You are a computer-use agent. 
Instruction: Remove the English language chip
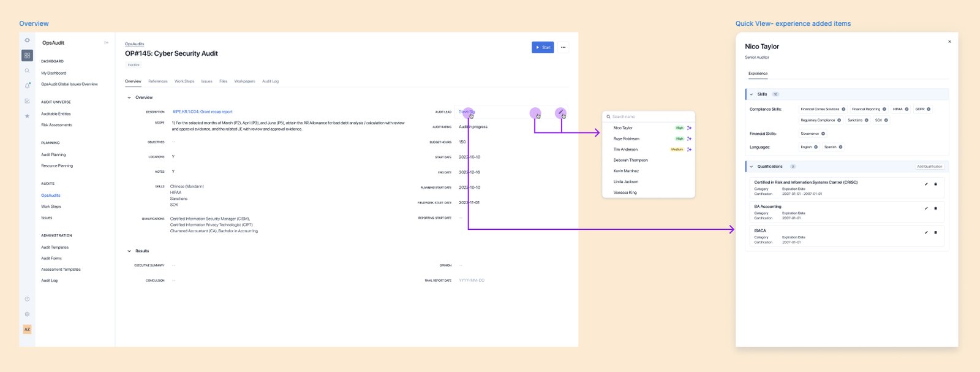(x=816, y=147)
